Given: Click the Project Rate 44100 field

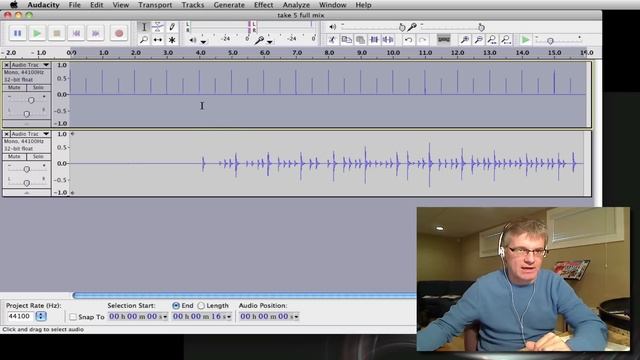Looking at the screenshot, I should click(20, 316).
